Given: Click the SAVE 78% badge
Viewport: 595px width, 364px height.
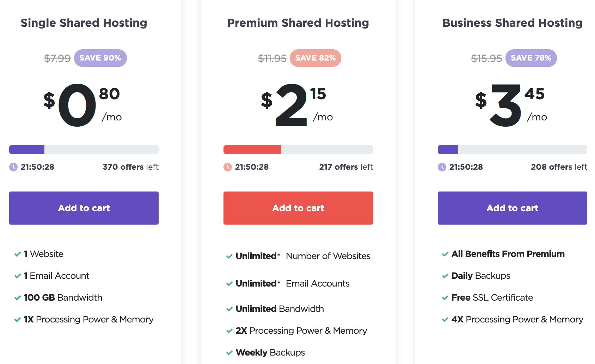Looking at the screenshot, I should pos(531,58).
